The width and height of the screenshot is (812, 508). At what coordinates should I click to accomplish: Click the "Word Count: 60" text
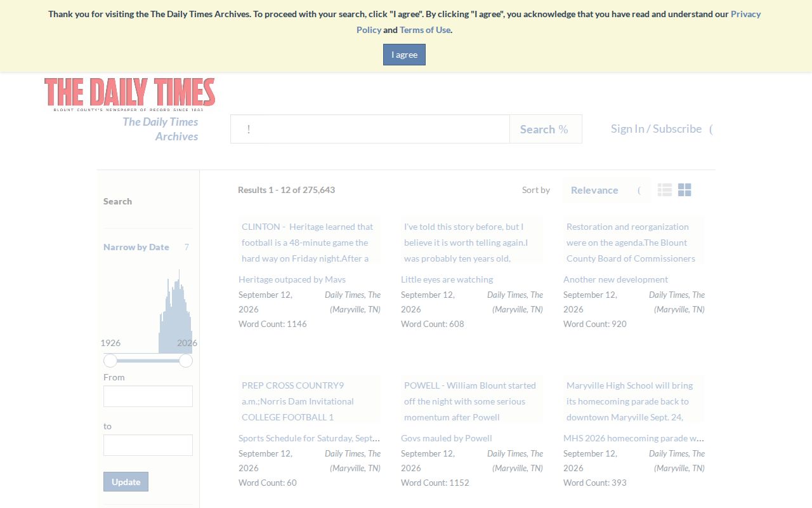(268, 483)
